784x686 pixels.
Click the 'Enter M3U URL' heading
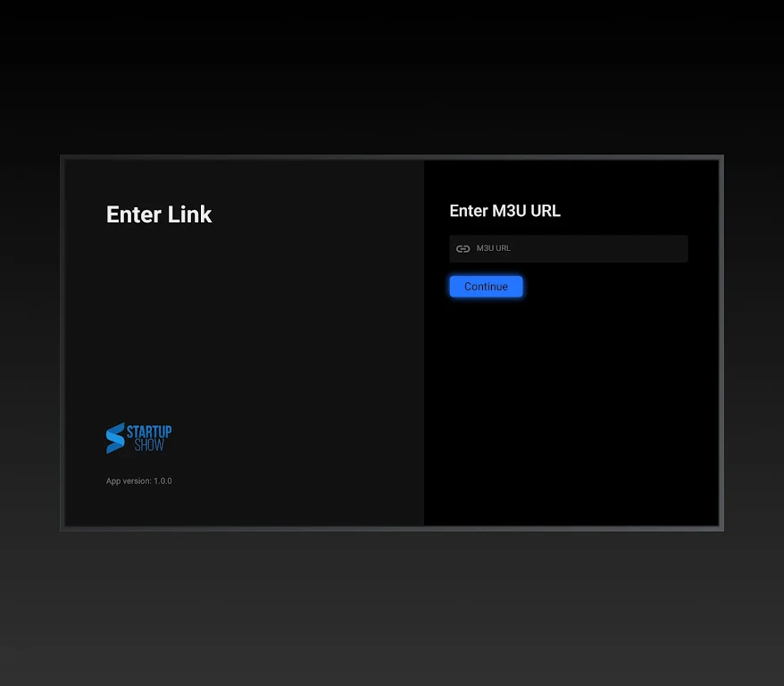coord(505,211)
